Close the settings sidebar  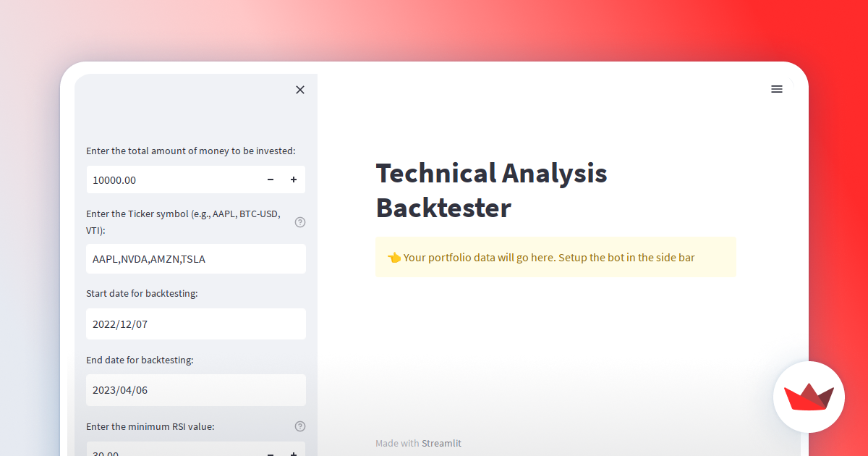(x=300, y=90)
